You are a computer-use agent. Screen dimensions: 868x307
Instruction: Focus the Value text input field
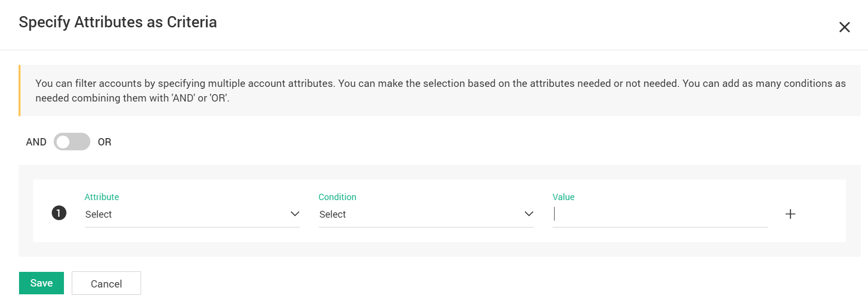click(x=660, y=214)
